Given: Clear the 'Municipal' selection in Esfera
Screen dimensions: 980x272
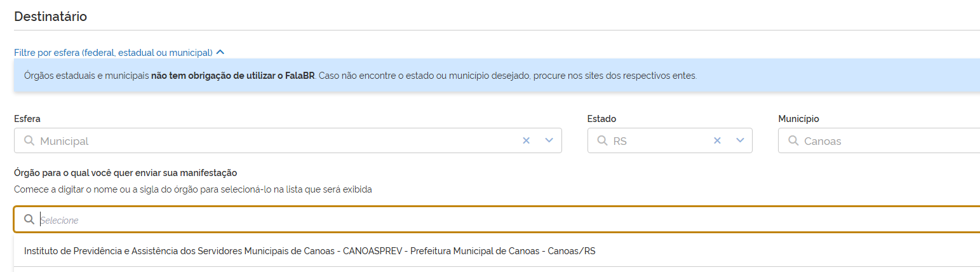Looking at the screenshot, I should (x=526, y=141).
